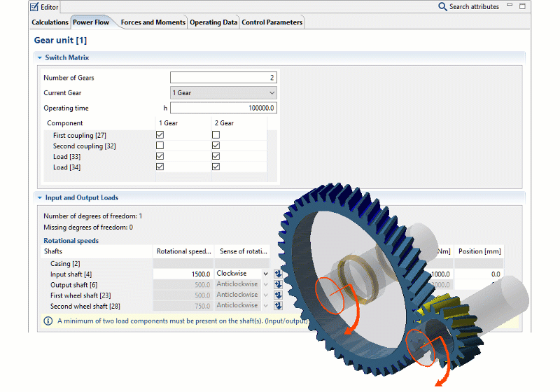Collapse the Switch Matrix section
This screenshot has height=392, width=560.
[x=40, y=57]
